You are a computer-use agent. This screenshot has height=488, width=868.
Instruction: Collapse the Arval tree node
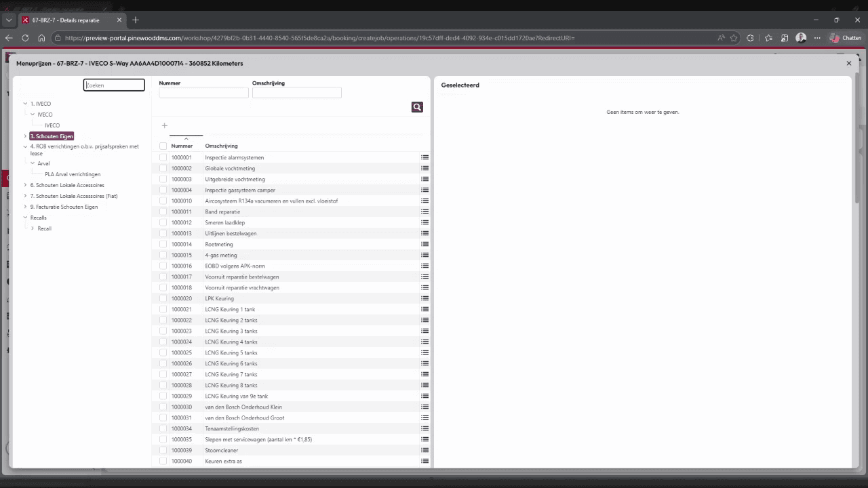33,163
